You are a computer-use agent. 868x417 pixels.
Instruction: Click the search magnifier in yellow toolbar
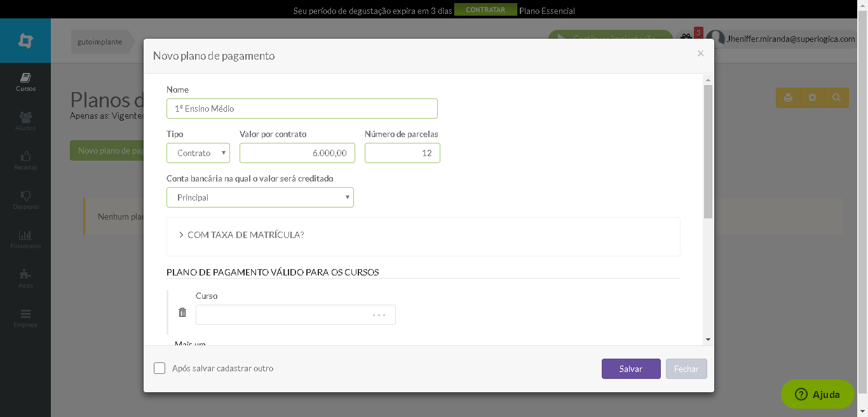pyautogui.click(x=836, y=98)
